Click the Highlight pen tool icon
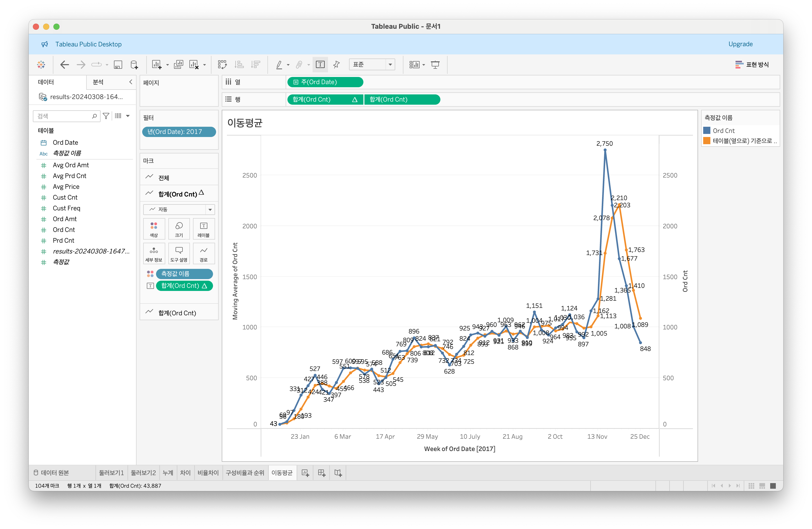This screenshot has width=812, height=529. (279, 64)
